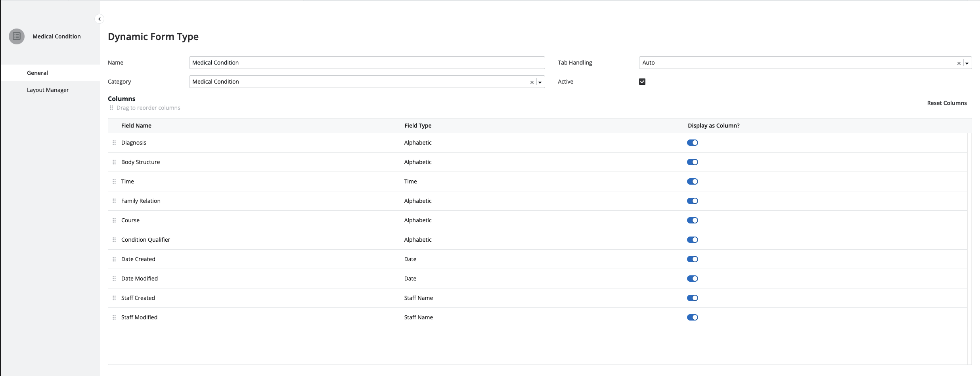Grab the drag handle for Family Relation row

(x=114, y=201)
